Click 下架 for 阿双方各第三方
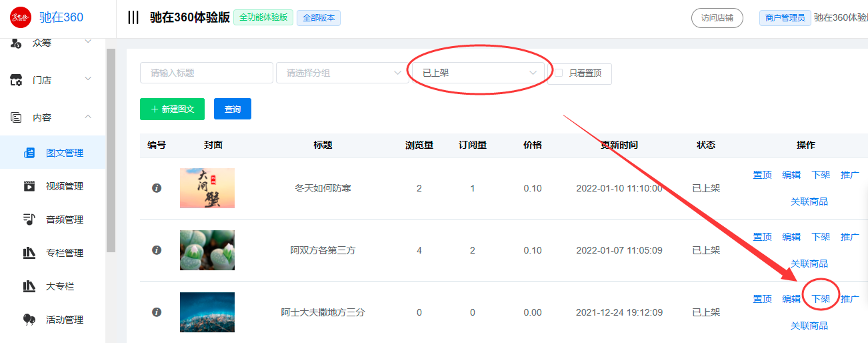Viewport: 868px width, 343px height. pos(821,237)
